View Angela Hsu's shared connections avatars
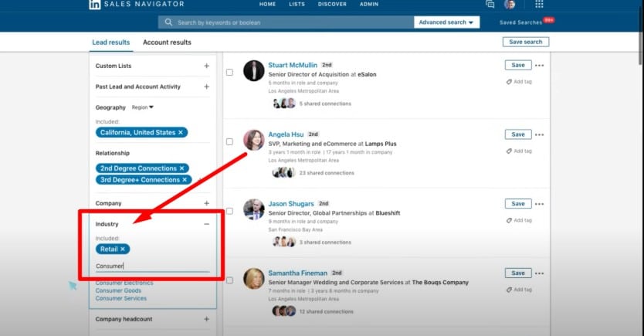Viewport: 644px width, 336px height. [x=283, y=172]
